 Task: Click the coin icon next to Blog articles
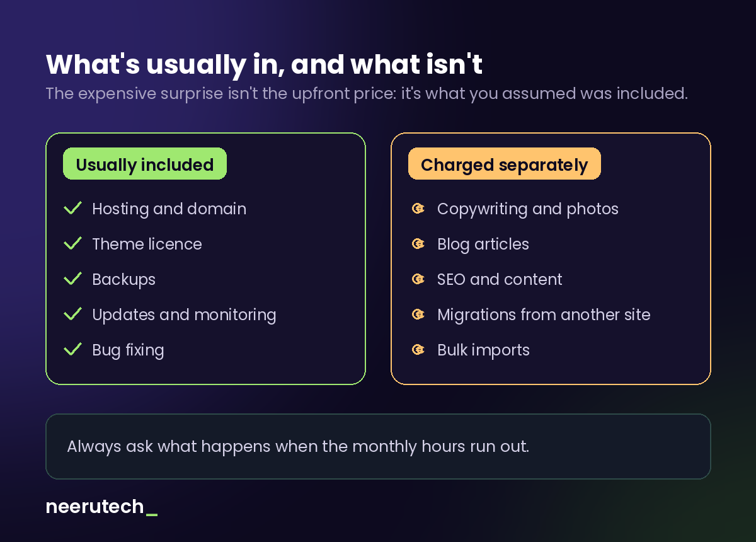click(x=418, y=243)
